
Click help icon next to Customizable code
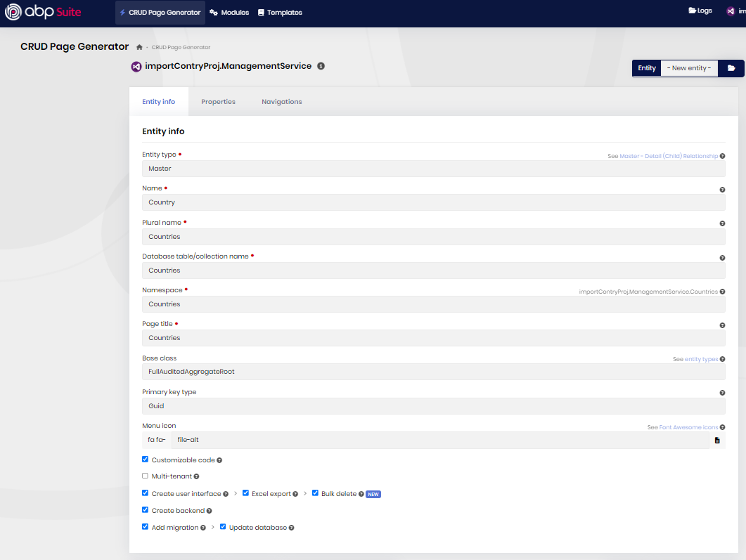point(219,460)
